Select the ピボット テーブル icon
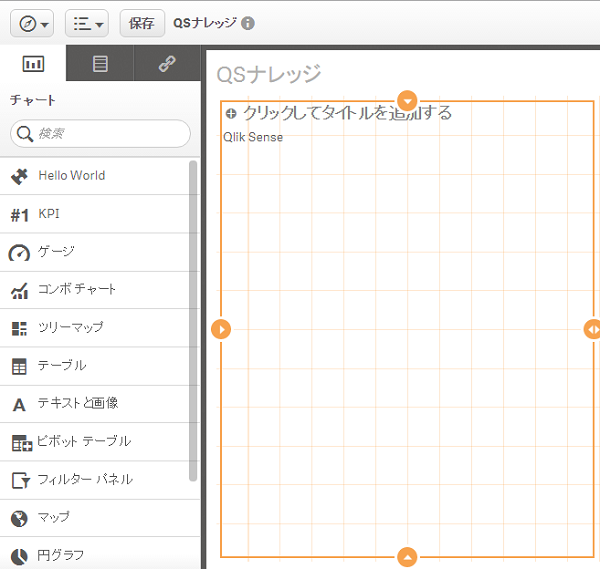Screen dimensions: 600x569 coord(22,443)
